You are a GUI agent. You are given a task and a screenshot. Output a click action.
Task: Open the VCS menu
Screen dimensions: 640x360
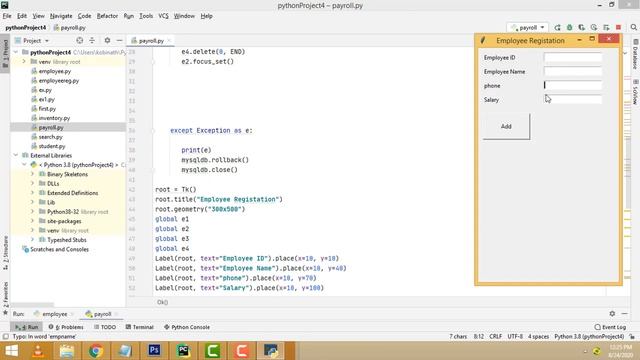click(x=163, y=16)
